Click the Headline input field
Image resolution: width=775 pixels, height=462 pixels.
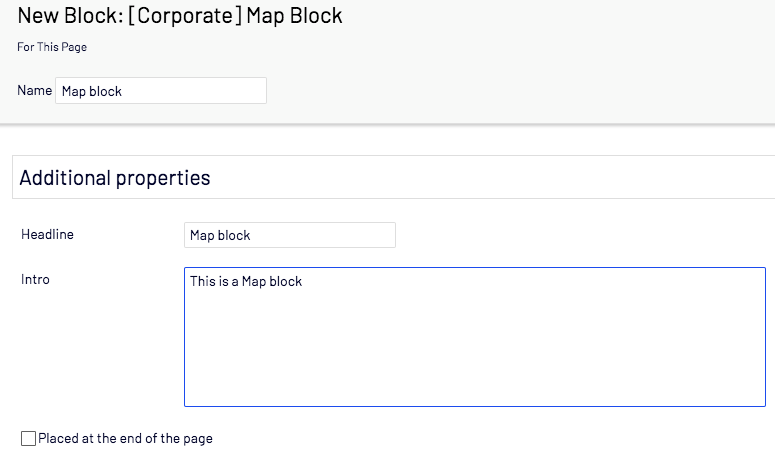(290, 235)
